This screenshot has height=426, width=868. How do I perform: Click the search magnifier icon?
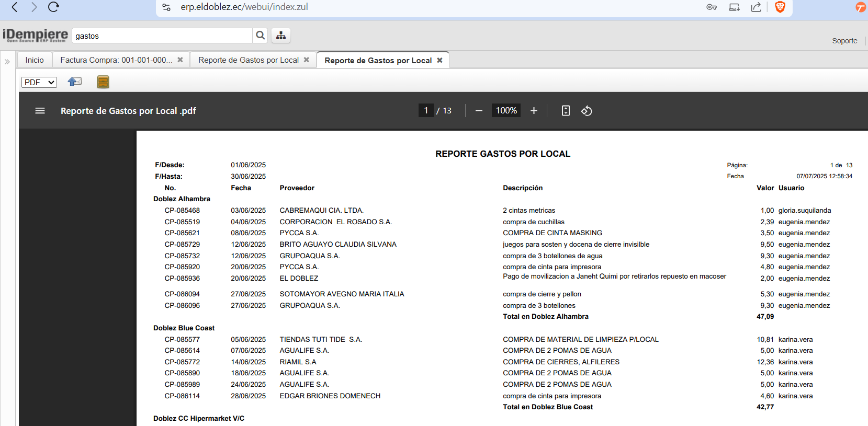point(260,36)
